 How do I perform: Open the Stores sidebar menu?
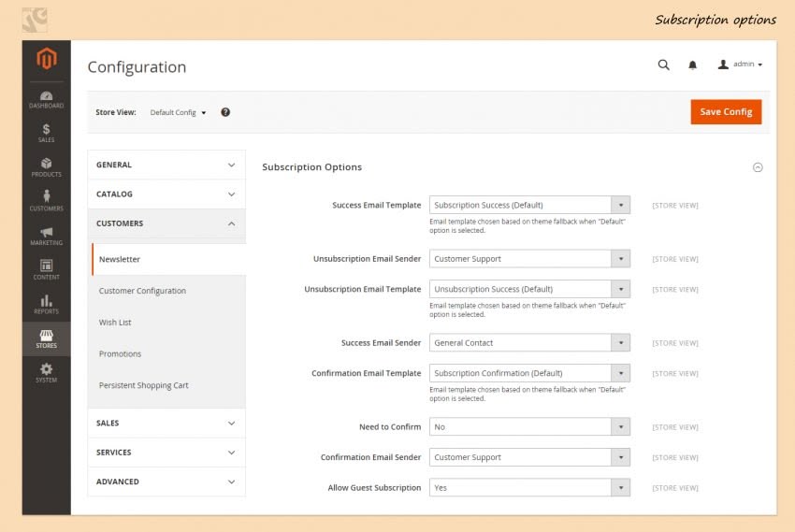click(46, 339)
